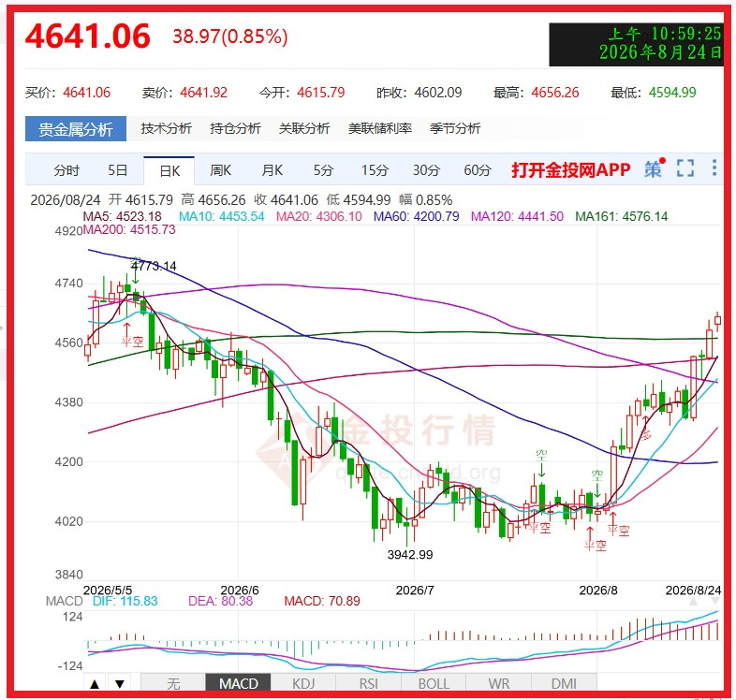This screenshot has width=736, height=700.
Task: Click the 最低 value 4594.99
Action: tap(672, 93)
